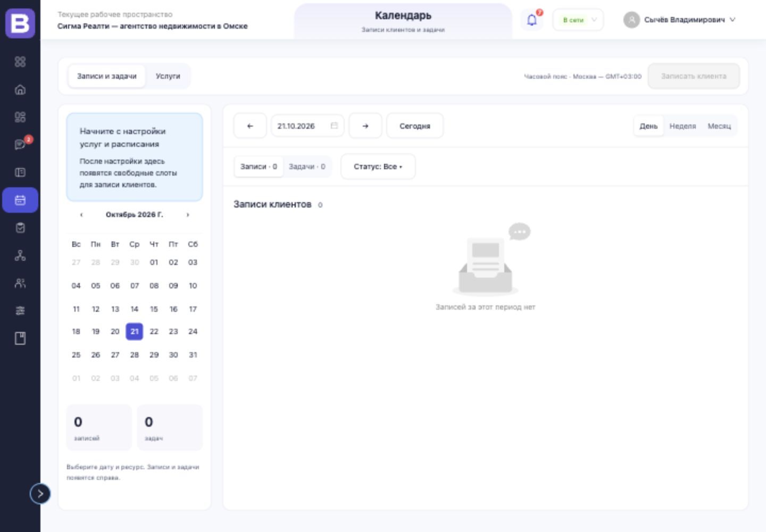Click the date field showing 21.10.2026
766x532 pixels.
click(307, 126)
